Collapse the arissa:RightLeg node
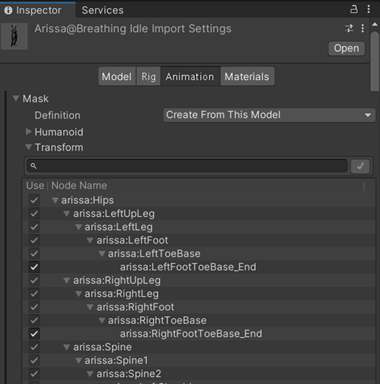This screenshot has height=384, width=380. click(79, 294)
